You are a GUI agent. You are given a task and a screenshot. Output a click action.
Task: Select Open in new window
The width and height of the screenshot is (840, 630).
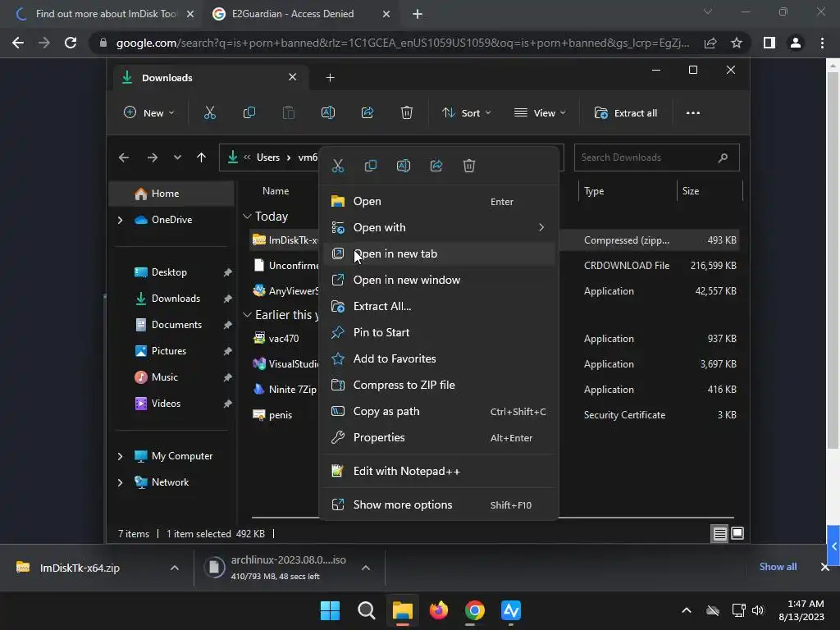coord(439,281)
